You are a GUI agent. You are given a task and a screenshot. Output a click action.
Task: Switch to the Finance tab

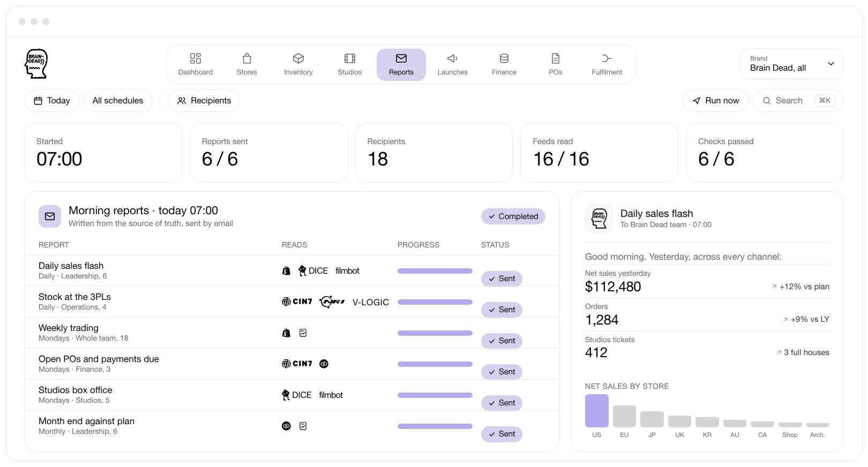(504, 65)
